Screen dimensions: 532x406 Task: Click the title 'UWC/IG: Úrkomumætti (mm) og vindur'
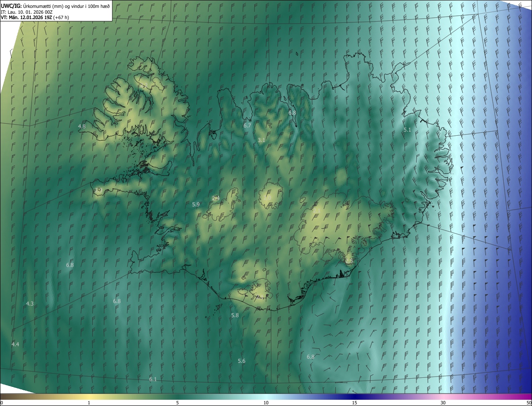tap(55, 6)
